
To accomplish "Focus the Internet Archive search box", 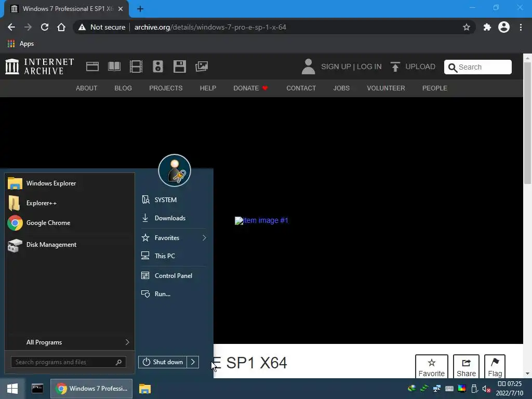I will (478, 67).
